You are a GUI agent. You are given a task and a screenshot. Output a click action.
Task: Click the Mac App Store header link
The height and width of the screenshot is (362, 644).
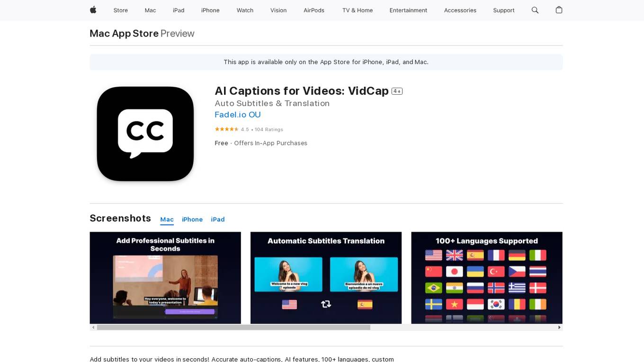124,33
